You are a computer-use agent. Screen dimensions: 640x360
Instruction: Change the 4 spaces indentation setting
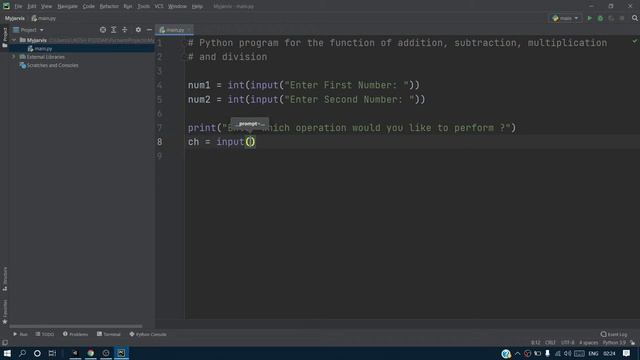click(x=588, y=342)
